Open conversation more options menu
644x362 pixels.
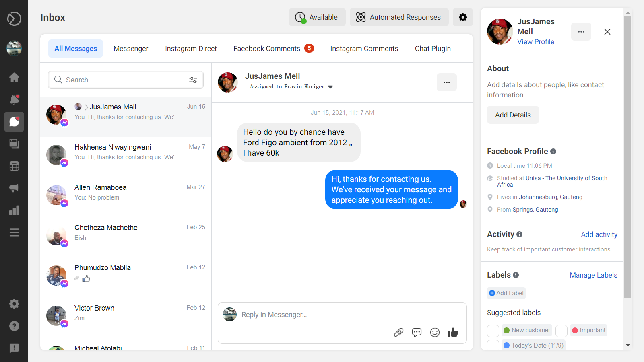446,82
